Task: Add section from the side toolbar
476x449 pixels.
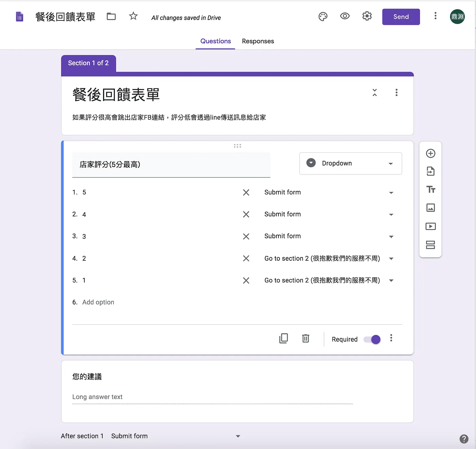Action: [x=430, y=245]
